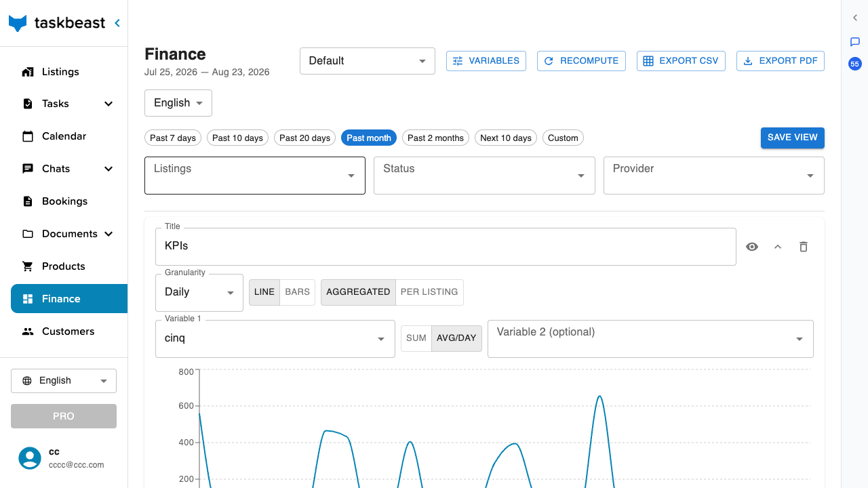
Task: Expand the Documents submenu chevron
Action: [x=108, y=234]
